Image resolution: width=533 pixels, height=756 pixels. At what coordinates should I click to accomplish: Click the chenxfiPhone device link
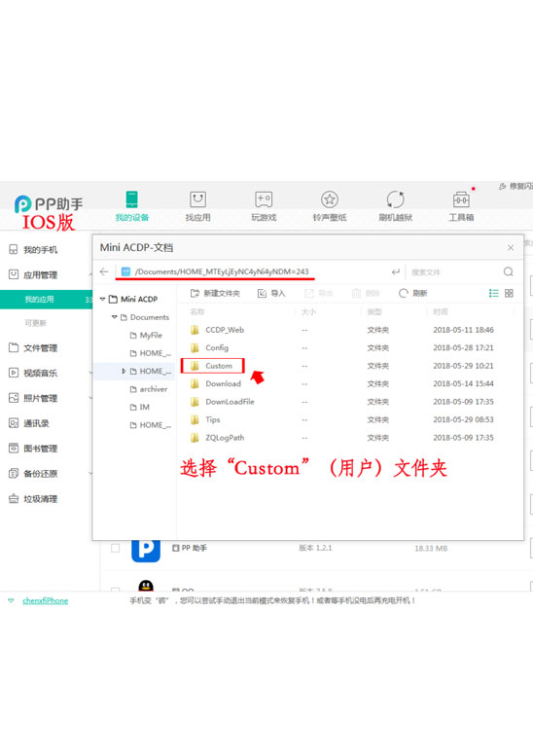click(x=46, y=600)
